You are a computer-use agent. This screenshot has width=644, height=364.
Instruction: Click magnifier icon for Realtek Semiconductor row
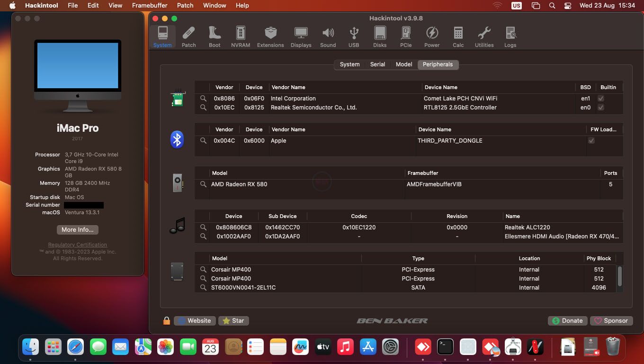point(203,107)
